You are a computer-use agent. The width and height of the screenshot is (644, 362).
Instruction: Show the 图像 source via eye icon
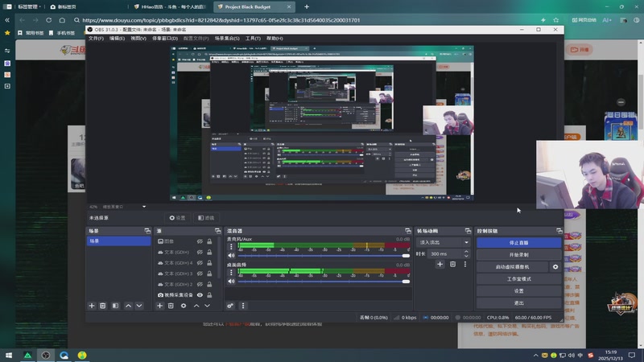200,241
